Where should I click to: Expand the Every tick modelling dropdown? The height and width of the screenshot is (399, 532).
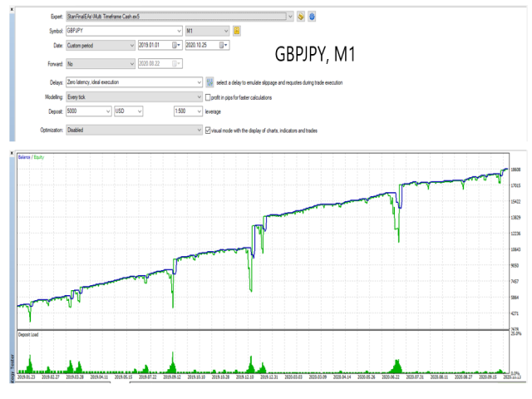(x=198, y=96)
